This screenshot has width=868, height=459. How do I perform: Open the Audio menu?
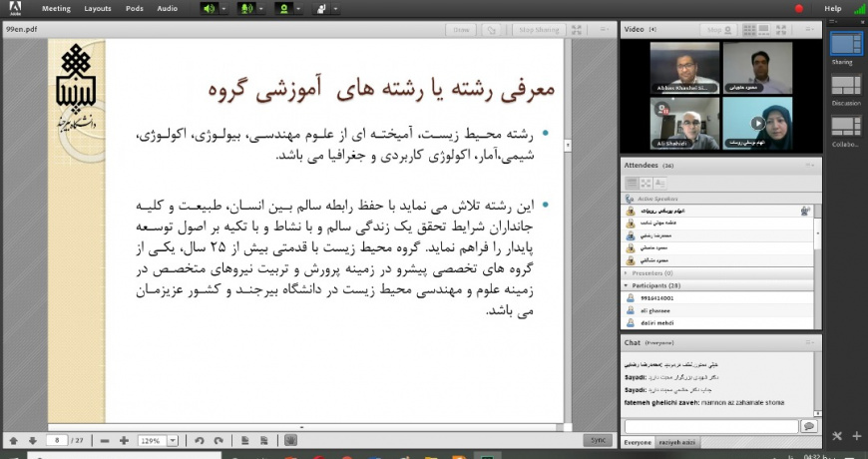coord(168,8)
